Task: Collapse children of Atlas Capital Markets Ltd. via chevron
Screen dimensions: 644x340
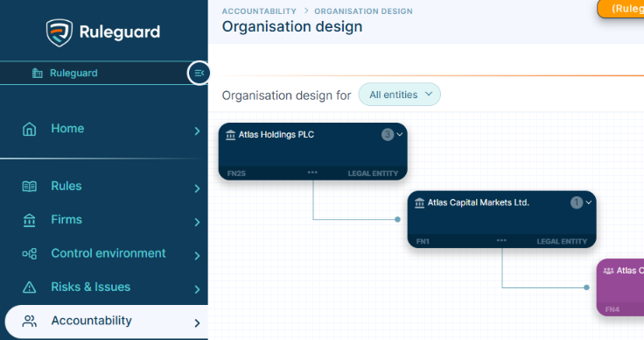Action: click(589, 202)
